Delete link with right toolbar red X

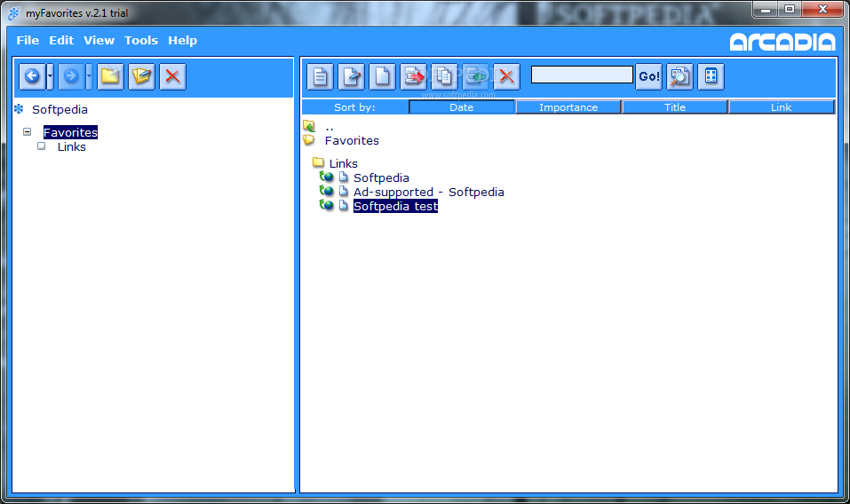tap(506, 76)
